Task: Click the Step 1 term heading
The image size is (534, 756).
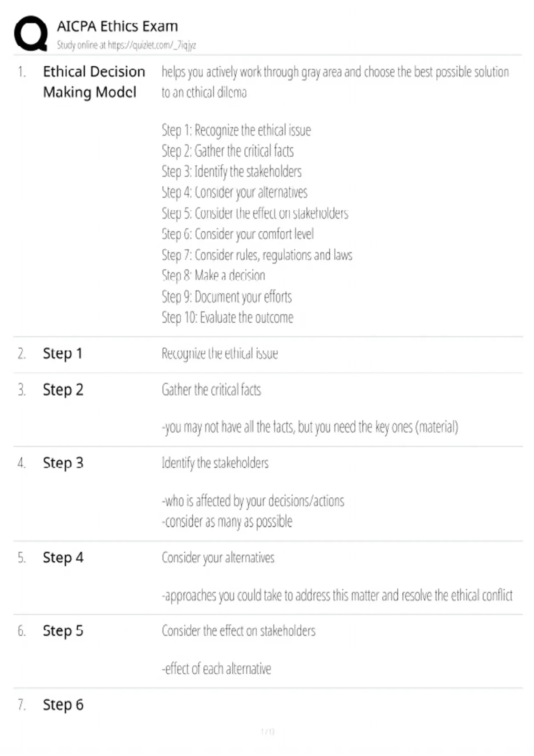Action: 63,354
